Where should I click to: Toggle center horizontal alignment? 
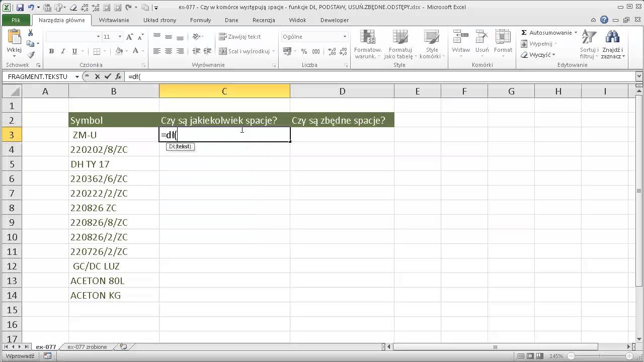pos(169,51)
